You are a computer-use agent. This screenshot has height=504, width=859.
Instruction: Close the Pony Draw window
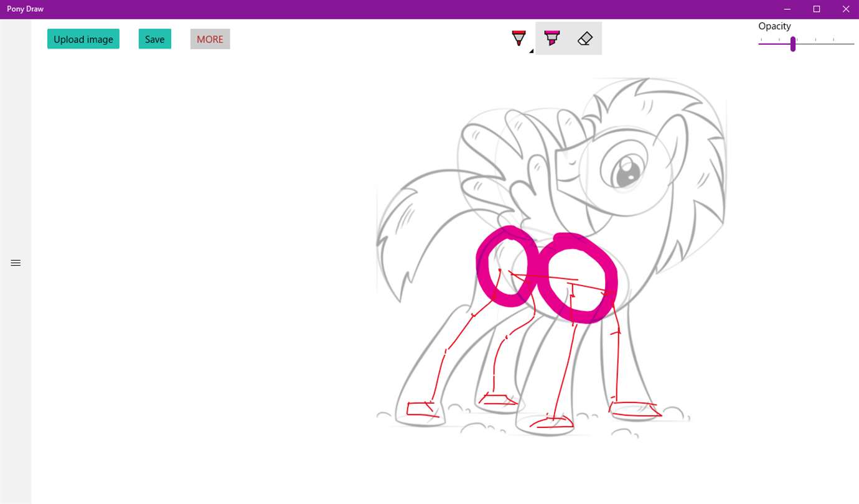[x=845, y=9]
